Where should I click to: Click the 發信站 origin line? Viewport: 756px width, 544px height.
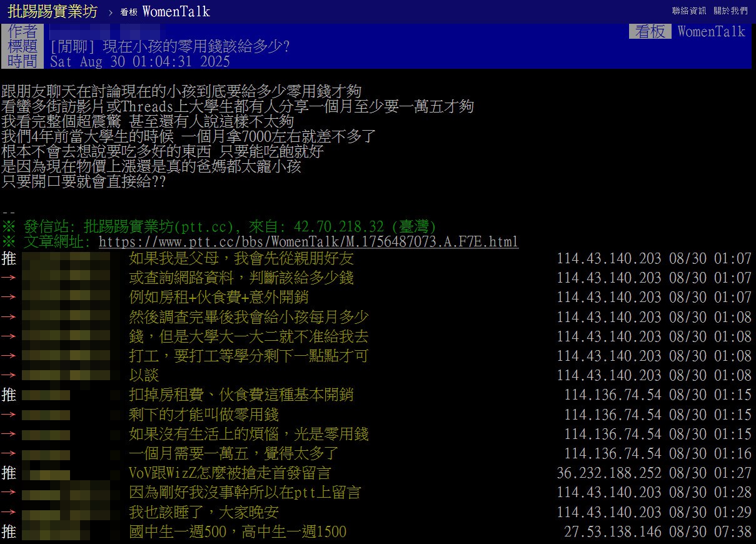pyautogui.click(x=219, y=226)
